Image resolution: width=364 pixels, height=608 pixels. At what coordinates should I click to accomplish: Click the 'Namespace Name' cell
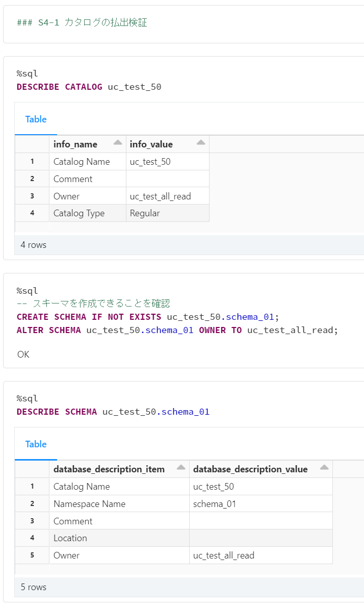tap(119, 504)
